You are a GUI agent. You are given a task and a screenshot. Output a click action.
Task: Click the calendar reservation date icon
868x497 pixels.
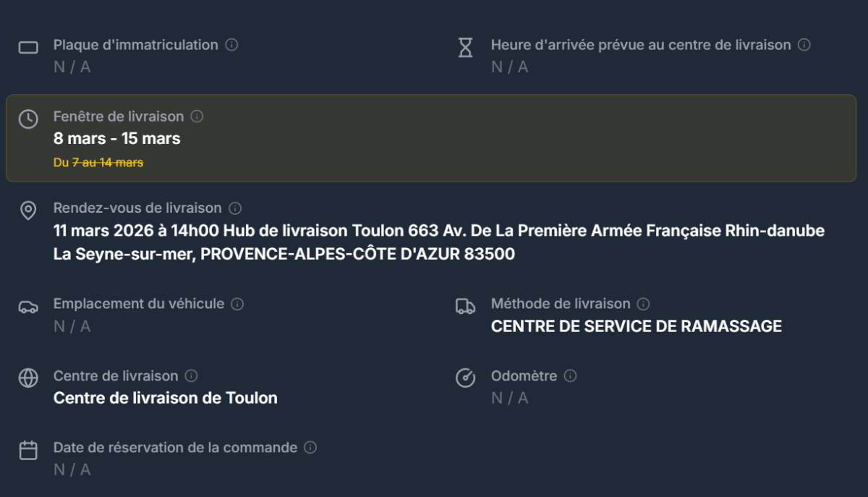tap(28, 450)
